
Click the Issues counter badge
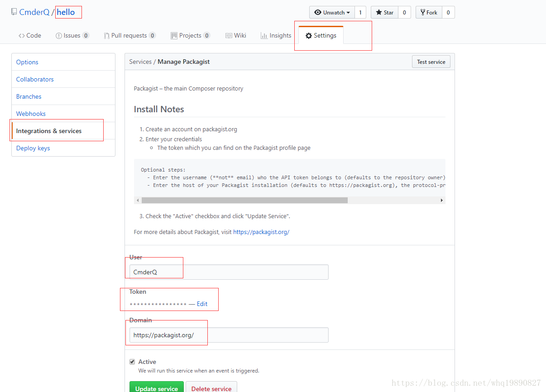[86, 36]
